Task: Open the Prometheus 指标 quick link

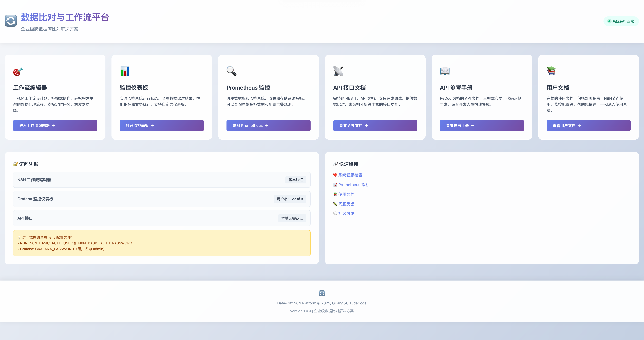Action: click(354, 185)
